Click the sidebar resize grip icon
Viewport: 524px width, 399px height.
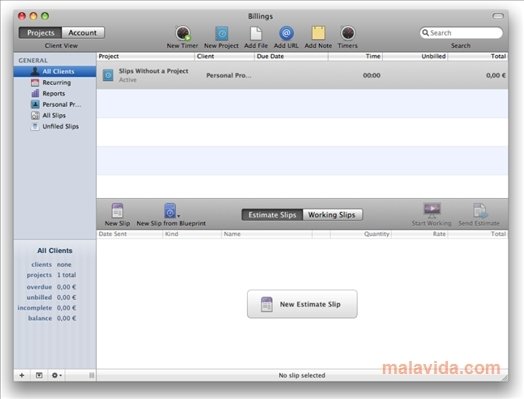click(x=91, y=375)
